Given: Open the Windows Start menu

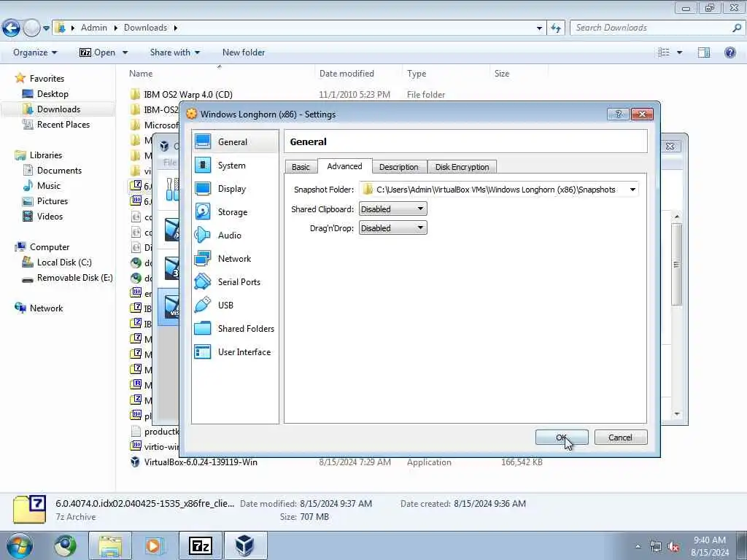Looking at the screenshot, I should 20,545.
